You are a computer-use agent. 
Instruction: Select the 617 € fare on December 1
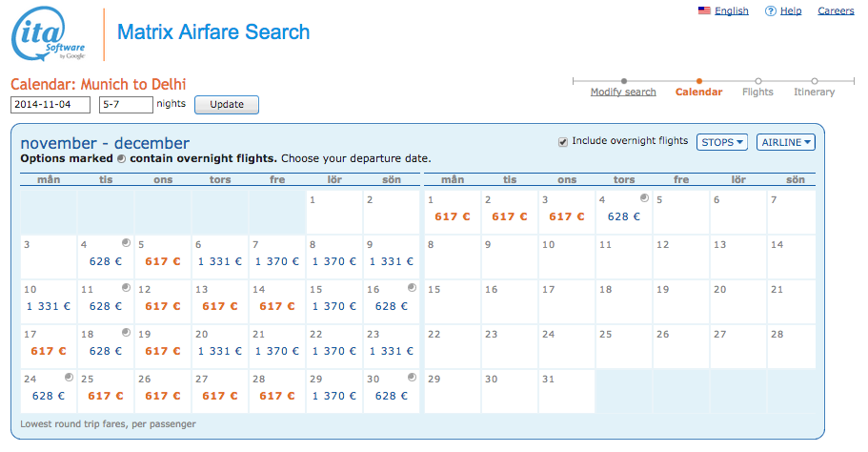tap(451, 216)
